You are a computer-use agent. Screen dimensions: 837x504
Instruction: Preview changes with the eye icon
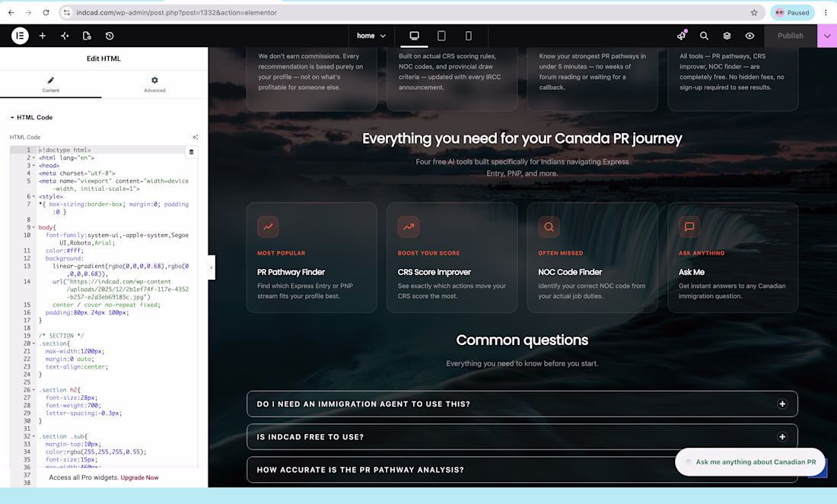click(x=749, y=36)
